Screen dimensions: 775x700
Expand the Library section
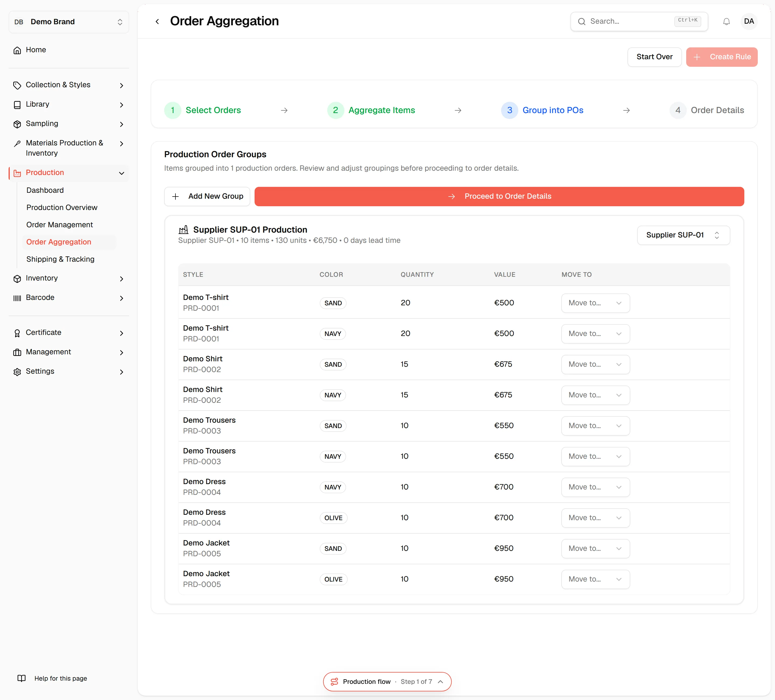[x=121, y=105]
